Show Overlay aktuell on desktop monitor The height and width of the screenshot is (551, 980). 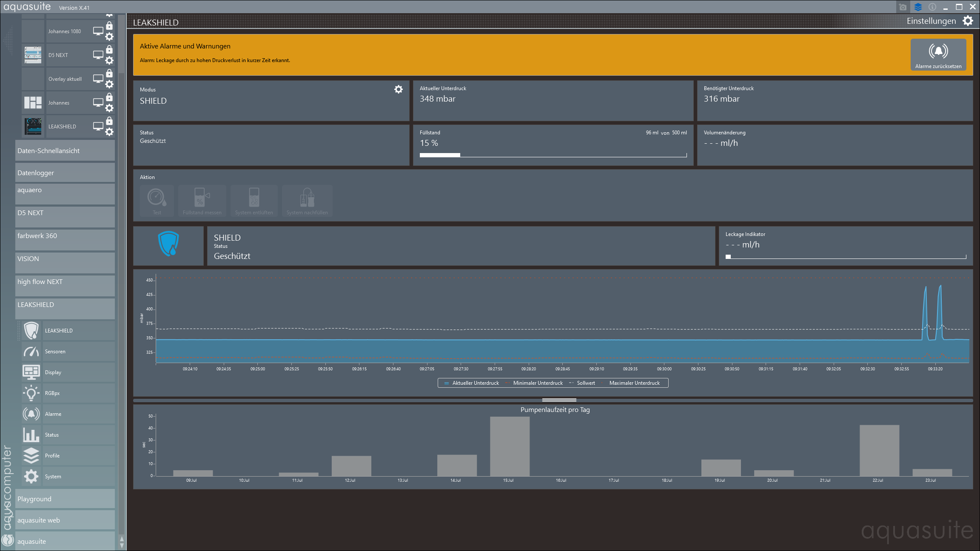98,79
